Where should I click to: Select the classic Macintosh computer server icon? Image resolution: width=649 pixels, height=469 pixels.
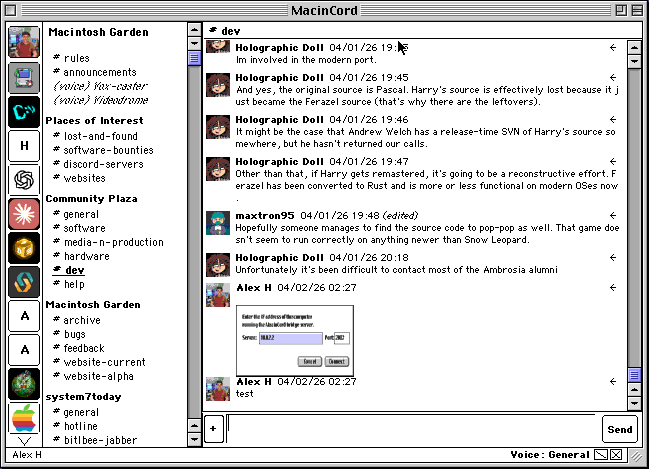(x=23, y=77)
